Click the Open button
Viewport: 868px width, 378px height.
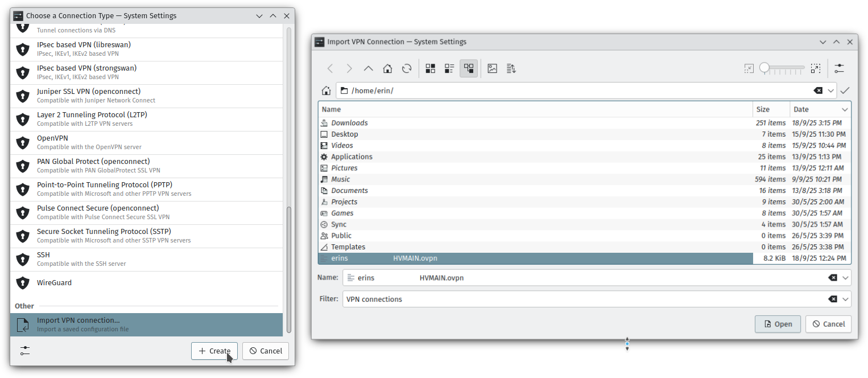(x=778, y=324)
